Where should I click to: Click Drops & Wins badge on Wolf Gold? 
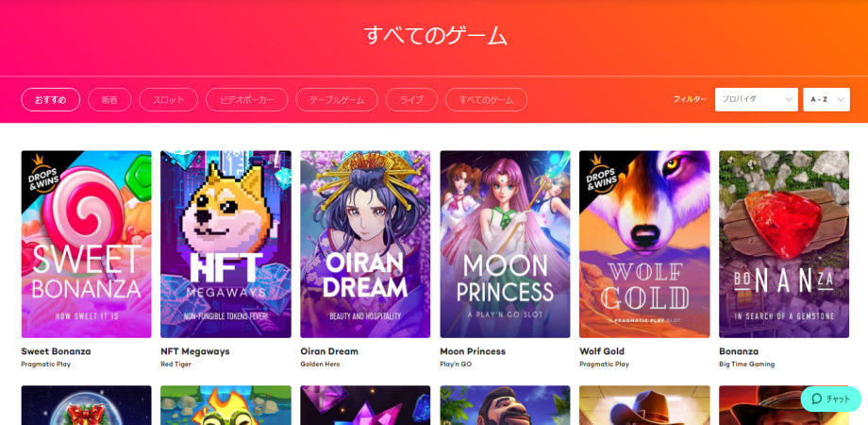(601, 173)
